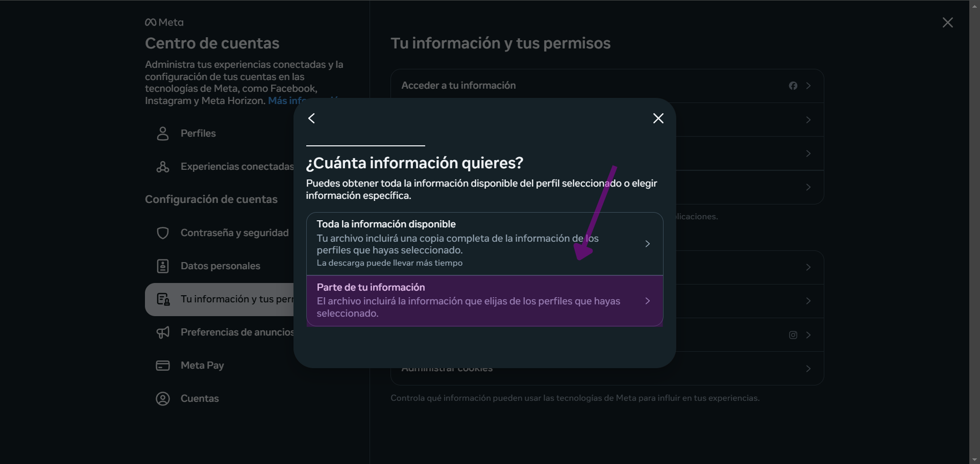
Task: Click text 'La descarga puede llevar más tiempo'
Action: [389, 263]
